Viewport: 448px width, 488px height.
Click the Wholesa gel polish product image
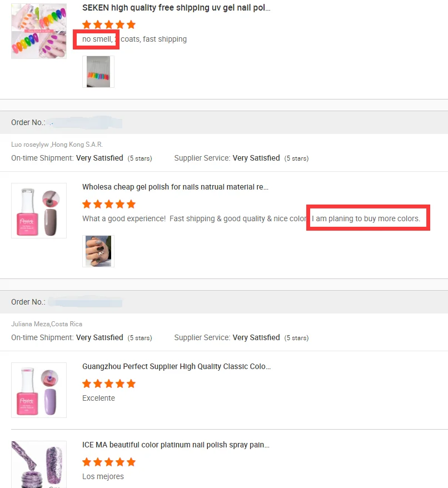pos(39,211)
